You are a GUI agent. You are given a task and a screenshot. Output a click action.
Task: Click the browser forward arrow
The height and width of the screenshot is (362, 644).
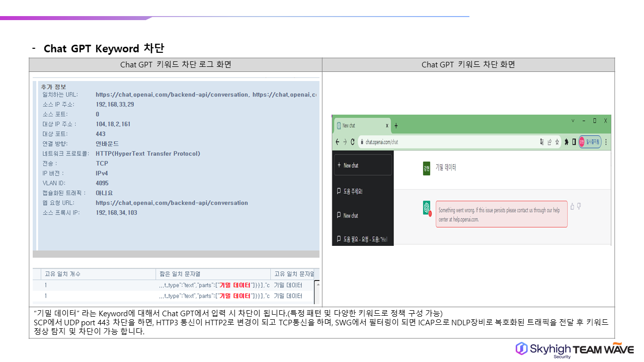(345, 142)
